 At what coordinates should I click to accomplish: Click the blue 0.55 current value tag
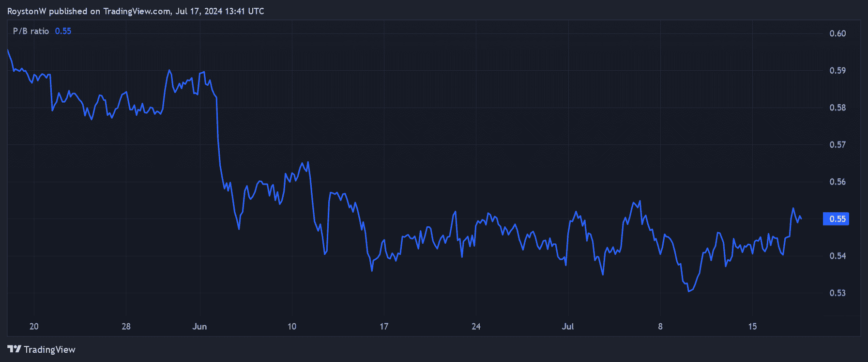pyautogui.click(x=837, y=219)
